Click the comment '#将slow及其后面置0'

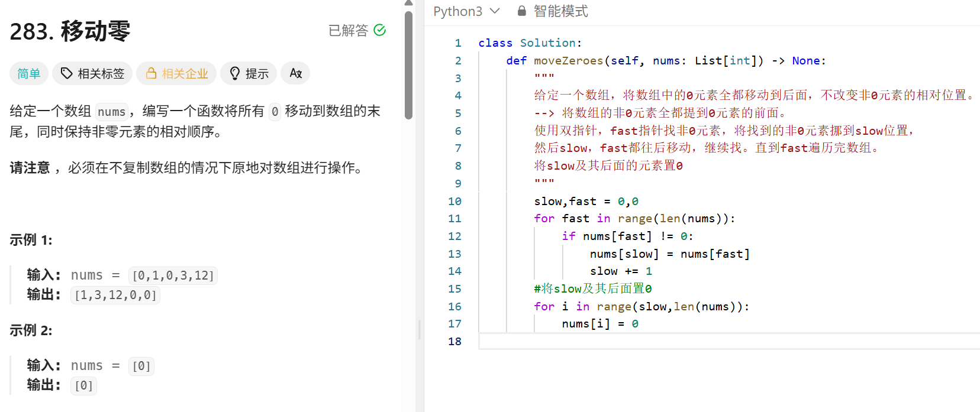coord(593,289)
